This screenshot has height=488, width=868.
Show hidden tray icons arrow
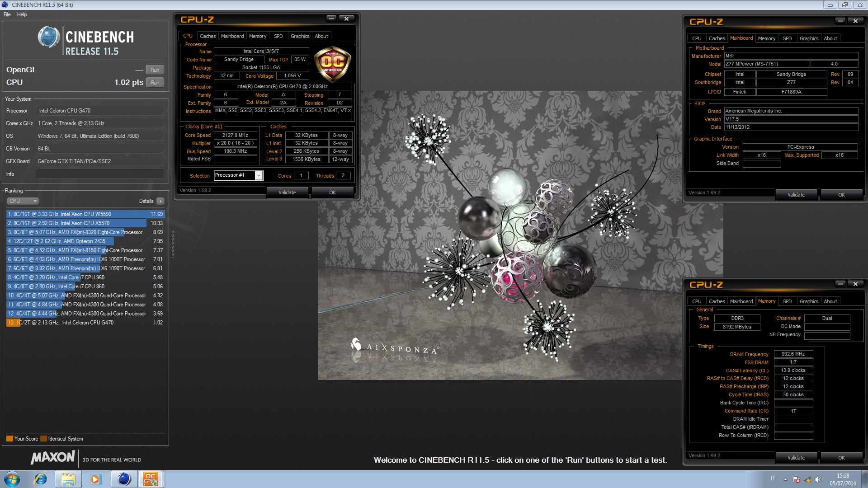pyautogui.click(x=785, y=479)
